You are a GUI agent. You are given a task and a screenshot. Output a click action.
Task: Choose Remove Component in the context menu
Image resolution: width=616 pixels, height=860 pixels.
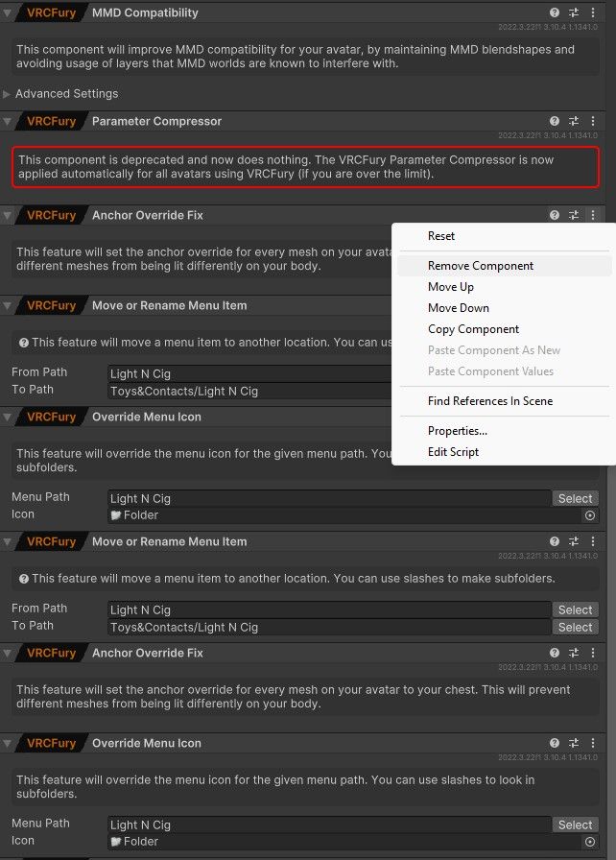pyautogui.click(x=504, y=266)
